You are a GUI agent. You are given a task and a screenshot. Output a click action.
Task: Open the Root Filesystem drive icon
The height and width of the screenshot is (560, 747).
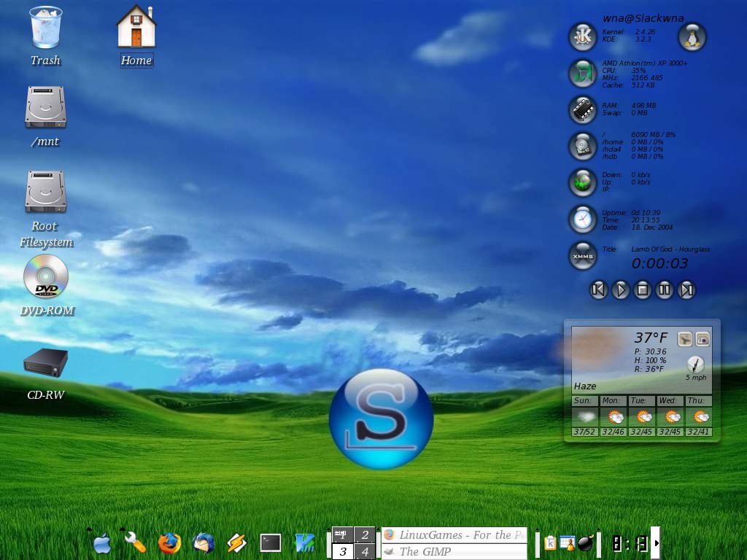(x=45, y=192)
